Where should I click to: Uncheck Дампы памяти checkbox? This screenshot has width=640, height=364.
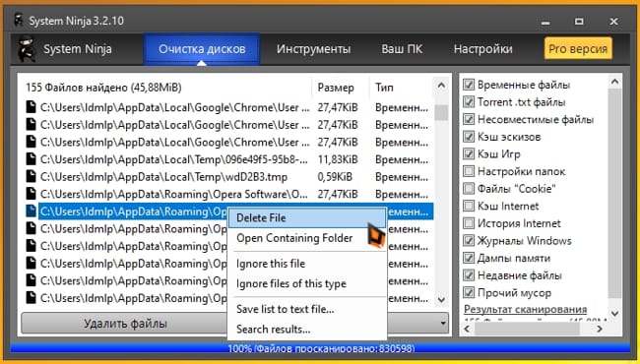click(x=469, y=258)
